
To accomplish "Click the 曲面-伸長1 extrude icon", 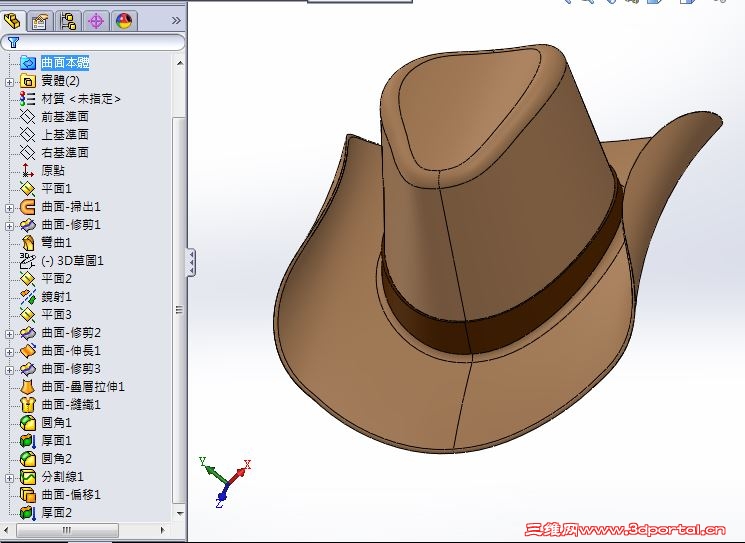I will tap(28, 351).
